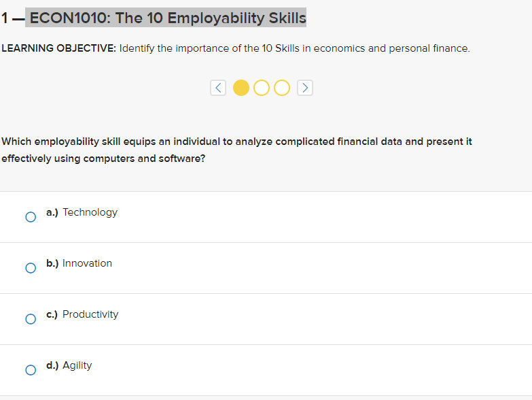532x400 pixels.
Task: Click the 'Innovation' answer text
Action: 87,263
